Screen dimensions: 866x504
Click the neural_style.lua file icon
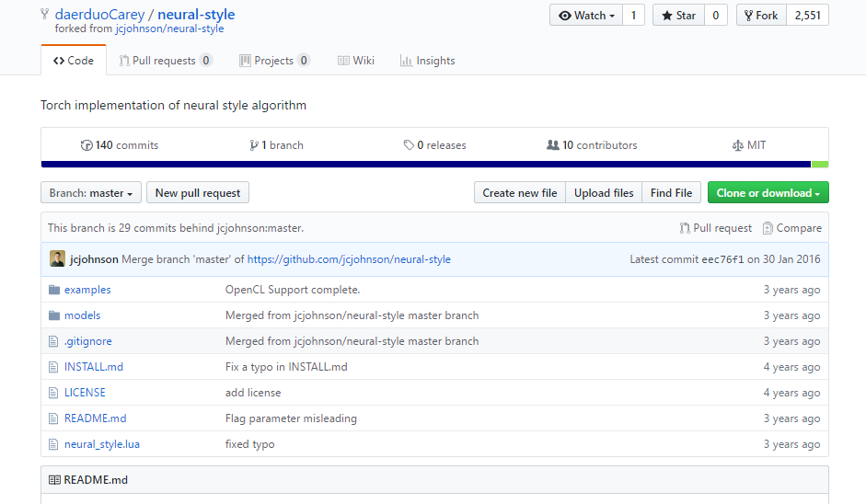pyautogui.click(x=53, y=444)
